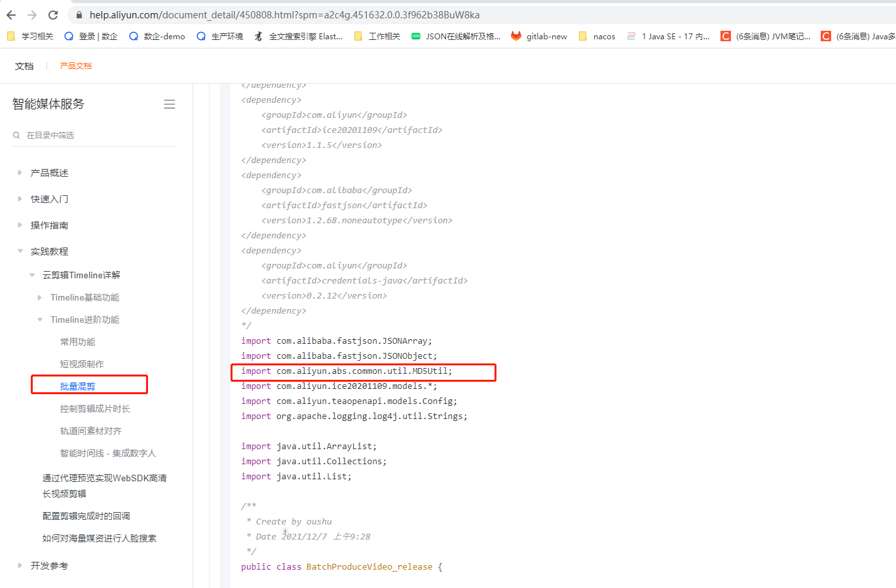
Task: Open 智能时间线 - 集成数字人 page
Action: (x=108, y=453)
